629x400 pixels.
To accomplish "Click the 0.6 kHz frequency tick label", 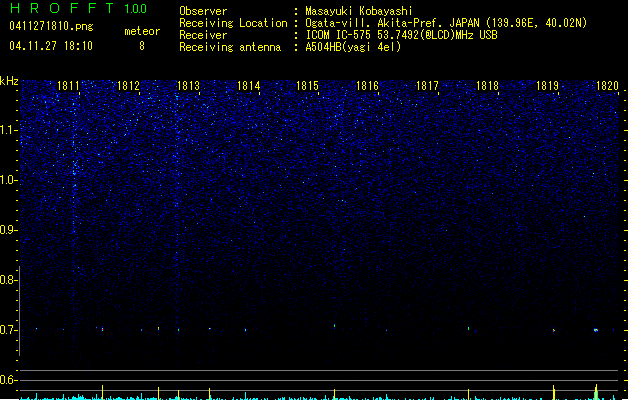I will click(x=9, y=380).
